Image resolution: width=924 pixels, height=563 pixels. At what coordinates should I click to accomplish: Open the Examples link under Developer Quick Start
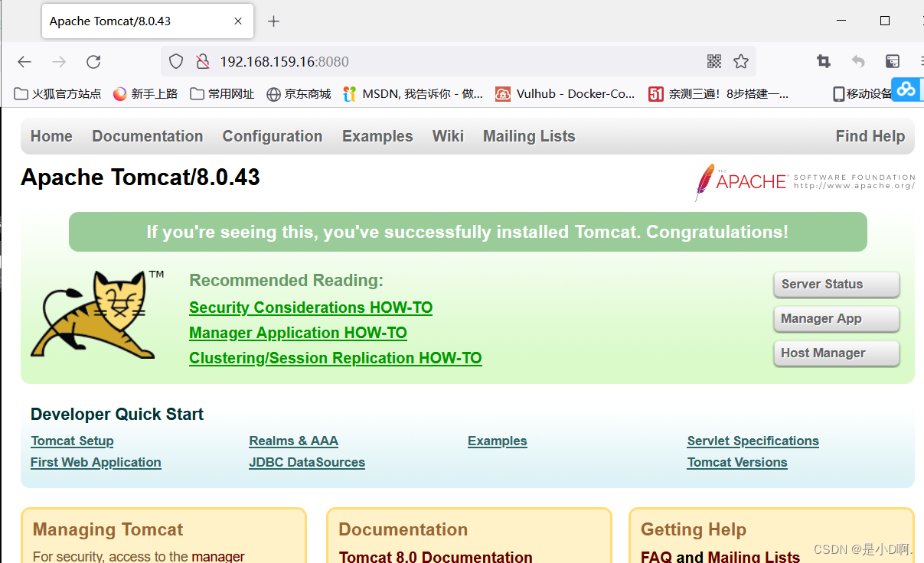pyautogui.click(x=498, y=441)
